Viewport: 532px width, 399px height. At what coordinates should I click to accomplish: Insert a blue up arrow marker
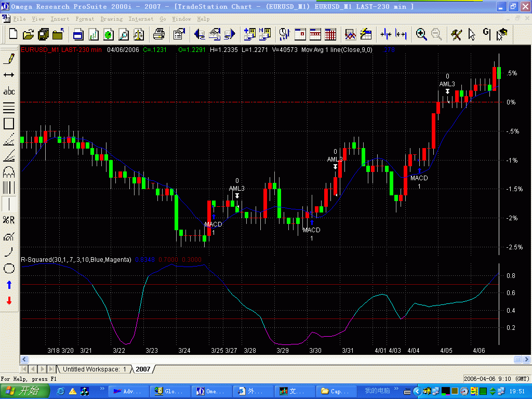(9, 285)
